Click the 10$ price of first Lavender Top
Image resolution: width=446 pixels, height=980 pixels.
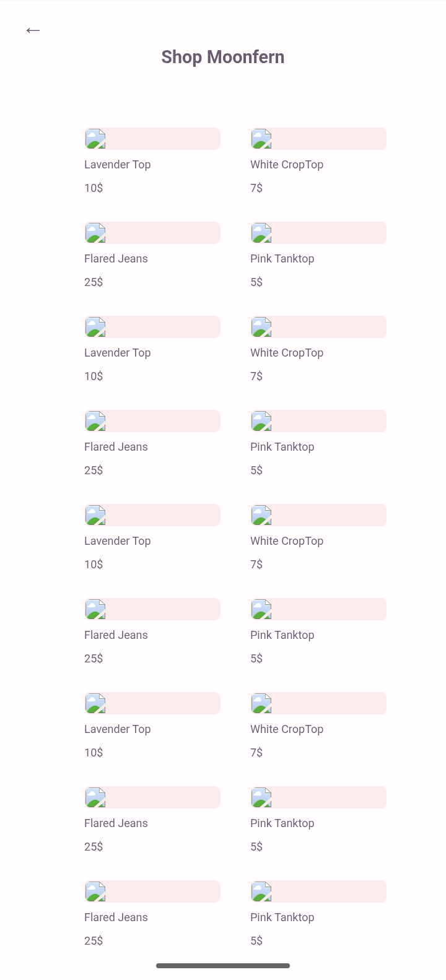(x=94, y=188)
